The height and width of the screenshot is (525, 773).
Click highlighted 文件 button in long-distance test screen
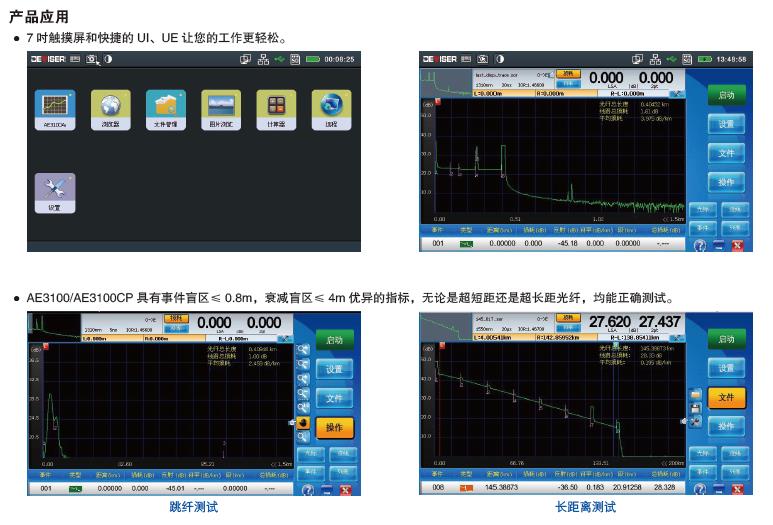(x=727, y=397)
